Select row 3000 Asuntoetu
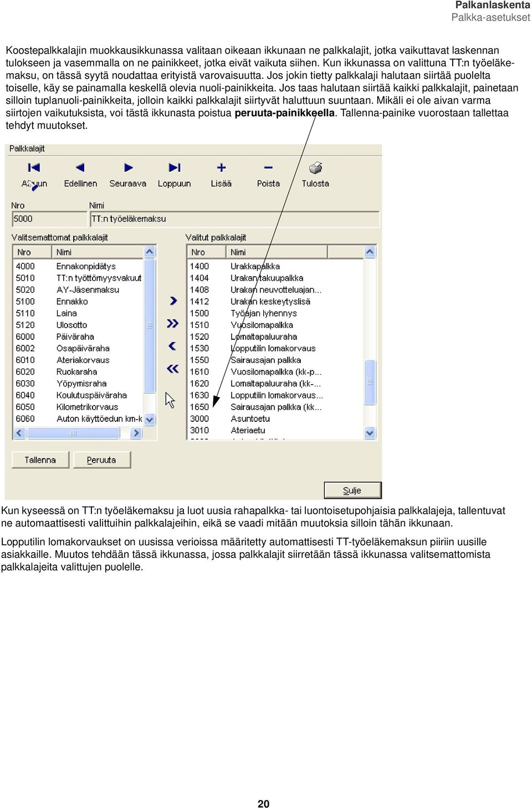532x808 pixels. 275,418
